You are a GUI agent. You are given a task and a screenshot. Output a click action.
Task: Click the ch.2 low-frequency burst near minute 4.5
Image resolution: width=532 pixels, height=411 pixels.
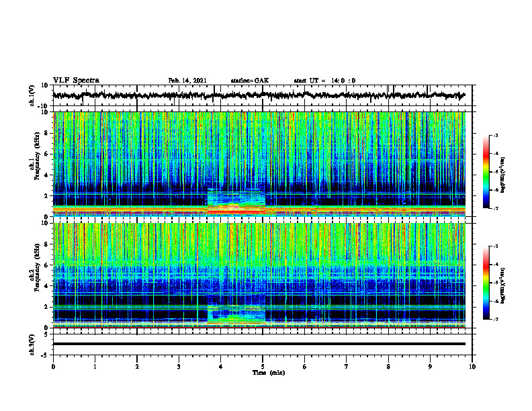pos(236,314)
